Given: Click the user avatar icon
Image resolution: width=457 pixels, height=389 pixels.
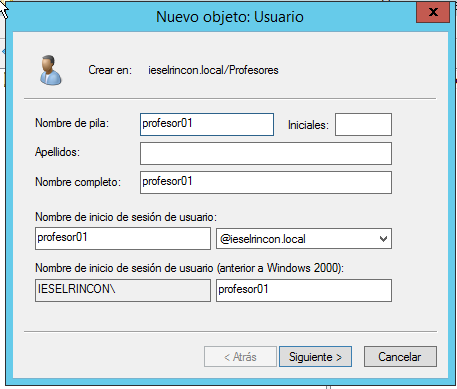Looking at the screenshot, I should click(x=51, y=70).
